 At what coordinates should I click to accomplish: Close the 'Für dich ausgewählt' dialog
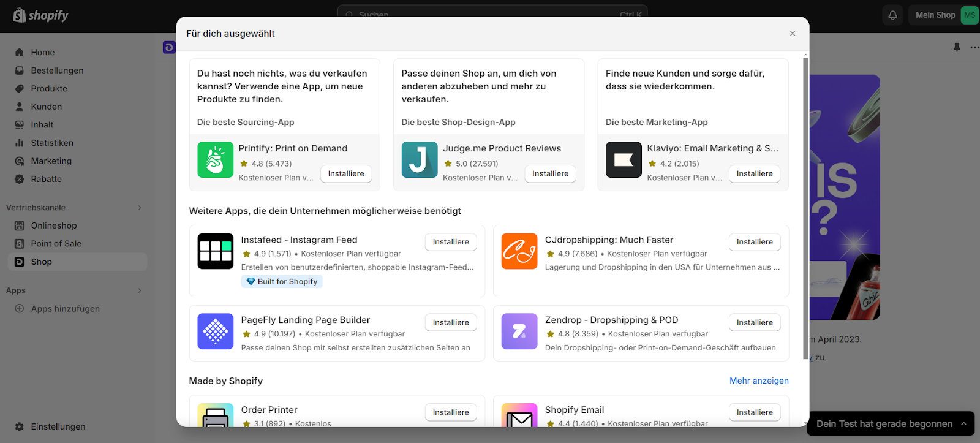pos(793,34)
